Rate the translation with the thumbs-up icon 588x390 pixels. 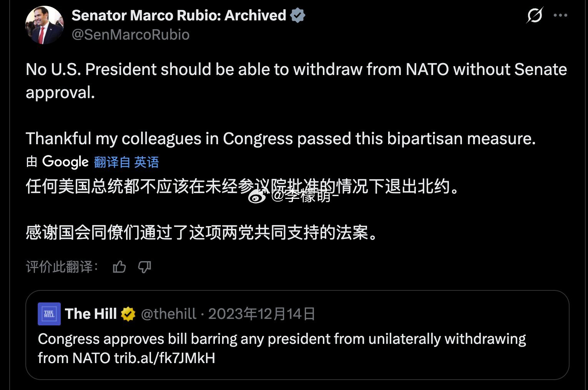coord(120,267)
